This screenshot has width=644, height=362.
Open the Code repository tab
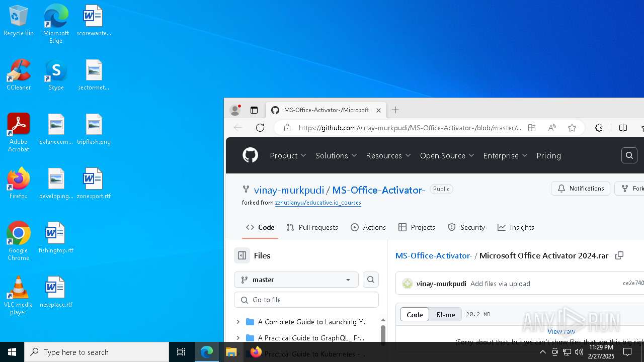(260, 227)
